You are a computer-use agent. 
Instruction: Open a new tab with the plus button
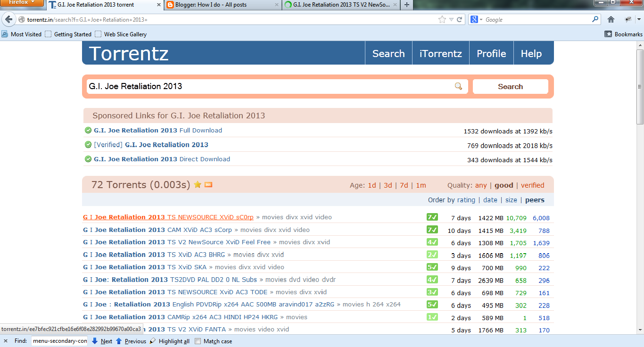[x=407, y=5]
